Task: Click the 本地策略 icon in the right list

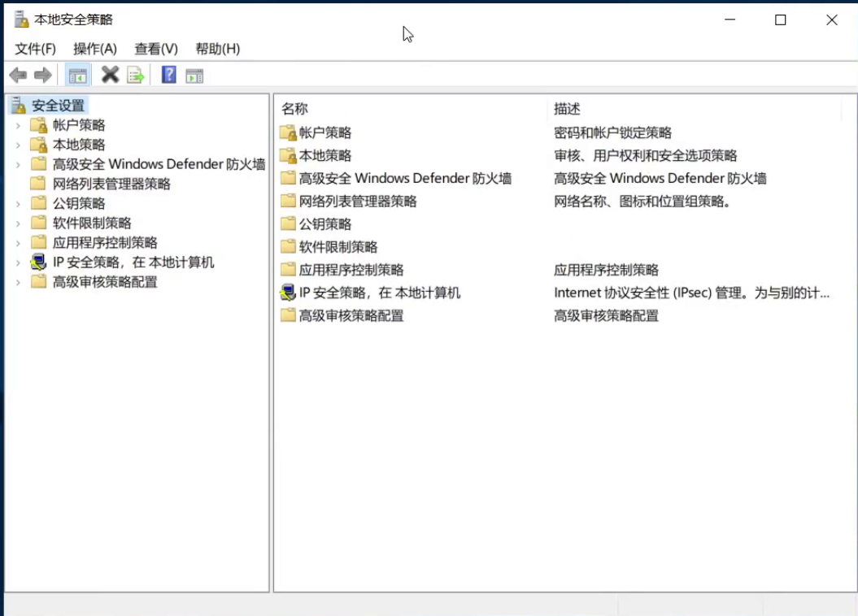Action: pyautogui.click(x=288, y=155)
